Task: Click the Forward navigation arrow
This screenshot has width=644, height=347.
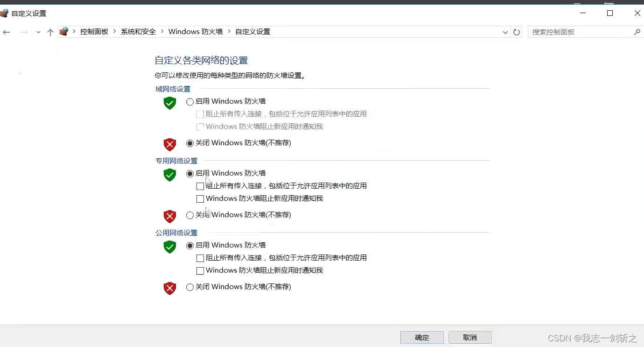Action: [x=24, y=32]
